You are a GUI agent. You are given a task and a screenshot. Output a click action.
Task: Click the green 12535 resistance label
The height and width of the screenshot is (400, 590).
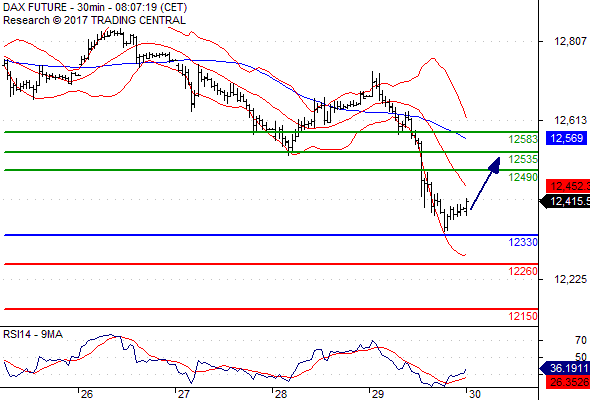(x=523, y=159)
